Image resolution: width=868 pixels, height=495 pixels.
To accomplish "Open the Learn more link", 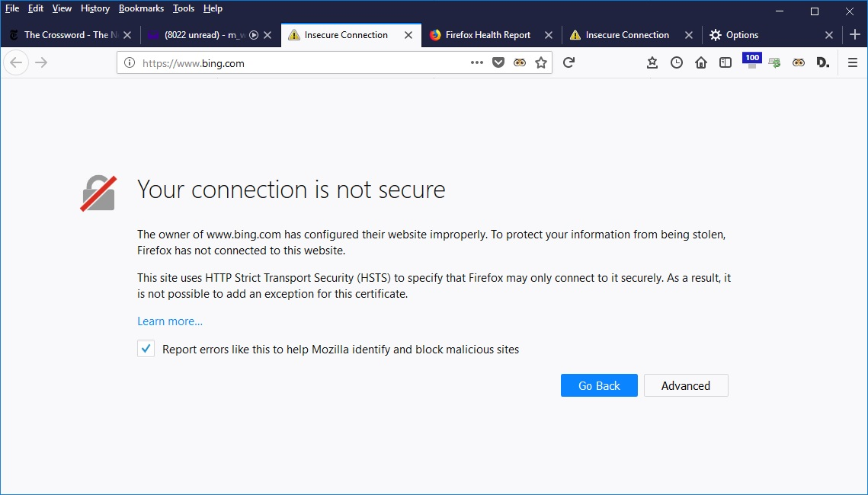I will tap(170, 321).
